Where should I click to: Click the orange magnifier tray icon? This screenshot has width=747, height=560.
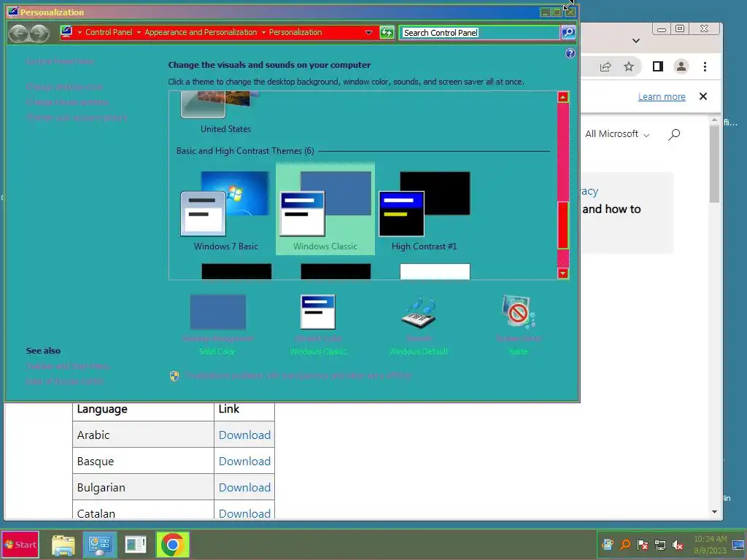[x=624, y=545]
